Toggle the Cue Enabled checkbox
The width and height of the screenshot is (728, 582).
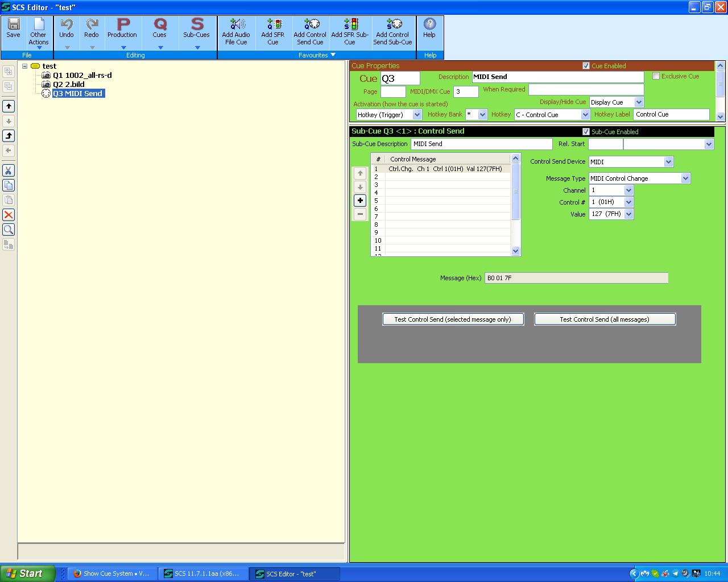[x=586, y=66]
